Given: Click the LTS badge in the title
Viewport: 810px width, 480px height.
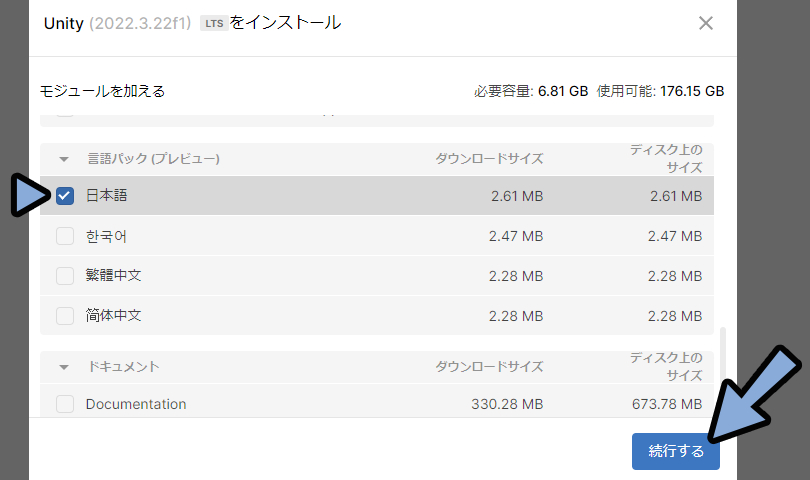Looking at the screenshot, I should [x=214, y=23].
